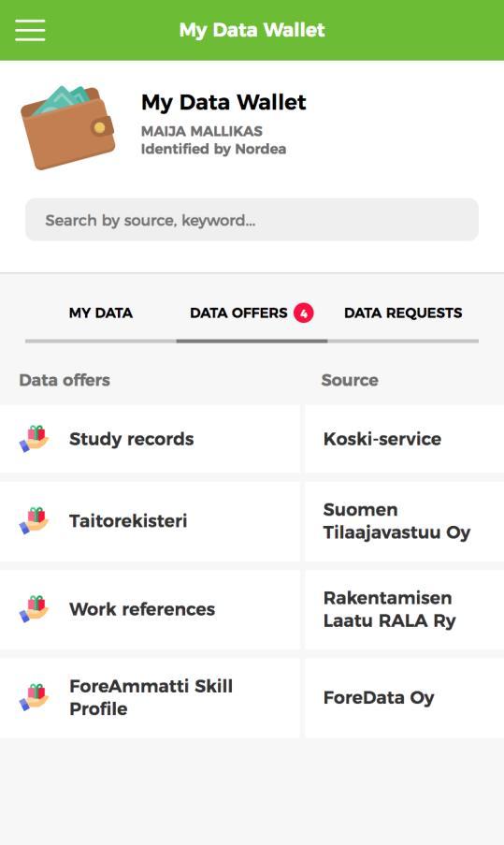Click the My Data Wallet header title

(252, 30)
